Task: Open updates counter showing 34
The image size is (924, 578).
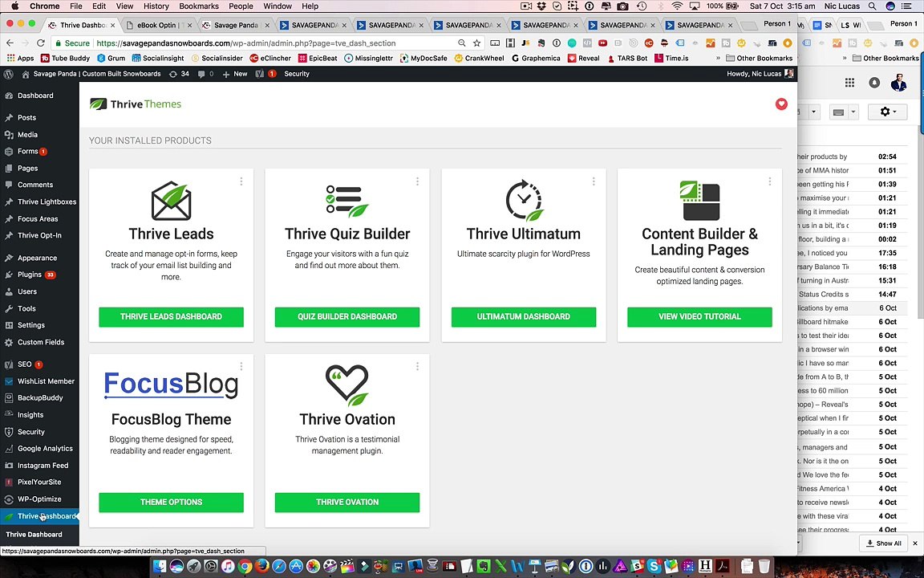Action: pos(179,74)
